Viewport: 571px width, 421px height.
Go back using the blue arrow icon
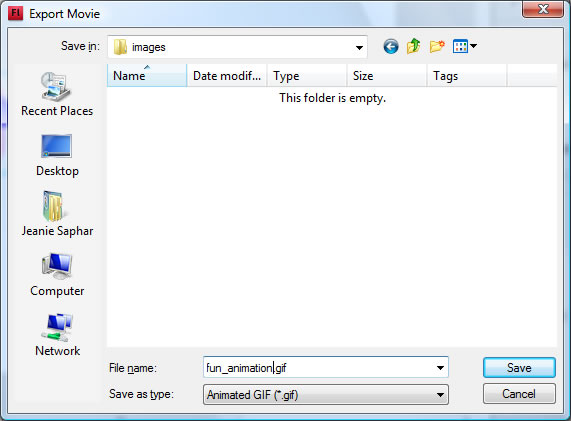point(391,47)
